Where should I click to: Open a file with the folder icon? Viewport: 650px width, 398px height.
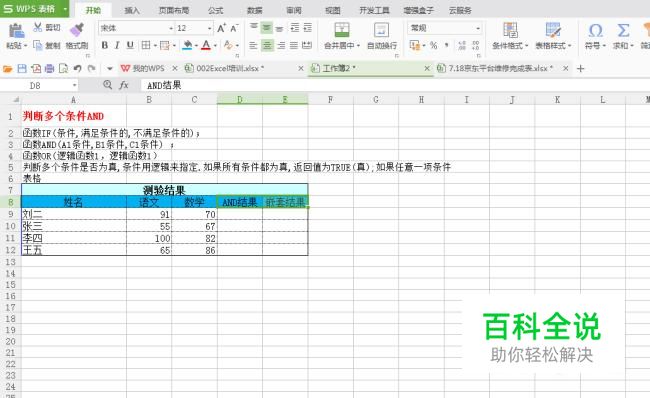(7, 68)
